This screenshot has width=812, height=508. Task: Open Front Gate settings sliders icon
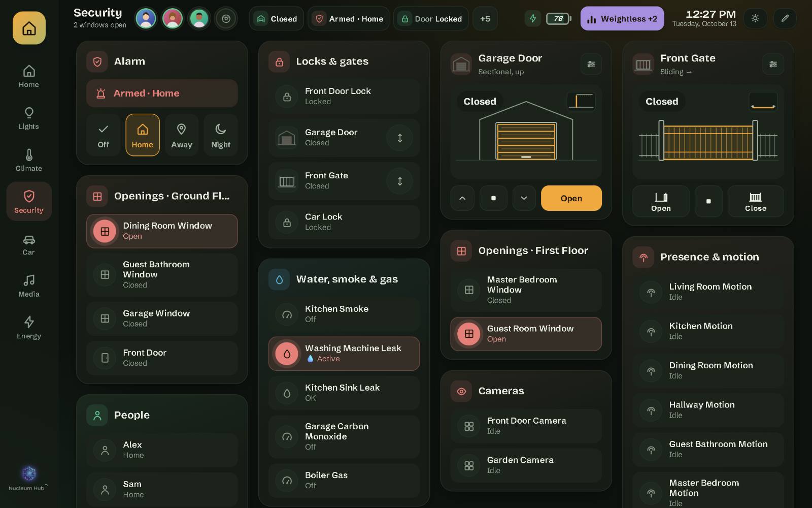[773, 64]
